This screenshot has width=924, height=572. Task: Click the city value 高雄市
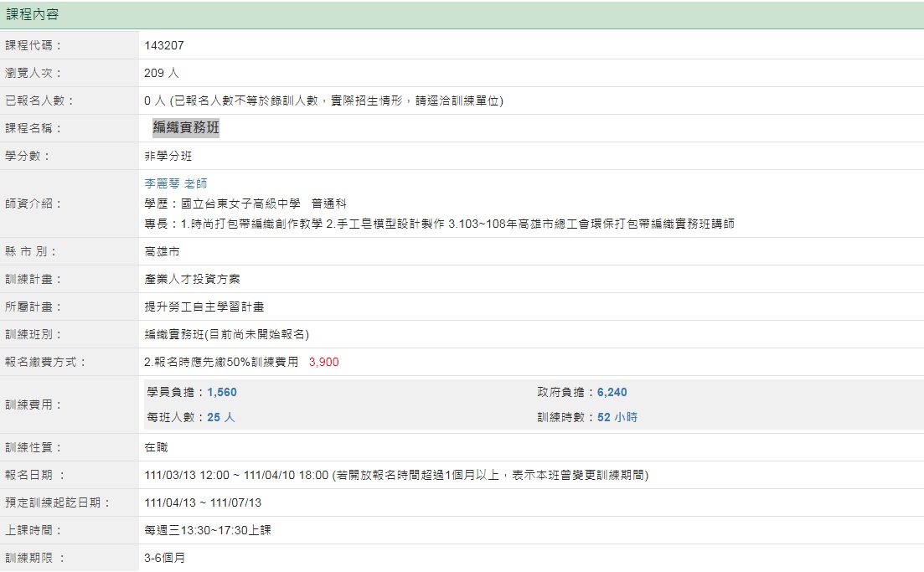(162, 251)
